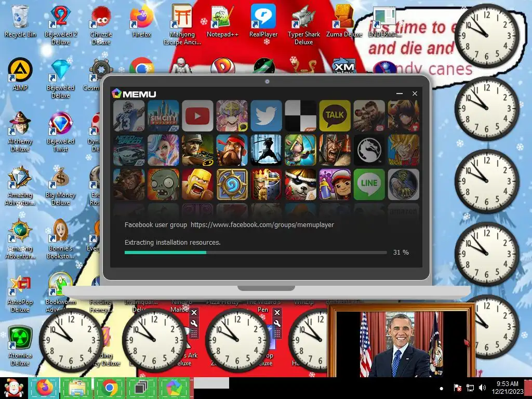532x399 pixels.
Task: Click the Madden NFL football player tile
Action: tap(129, 116)
